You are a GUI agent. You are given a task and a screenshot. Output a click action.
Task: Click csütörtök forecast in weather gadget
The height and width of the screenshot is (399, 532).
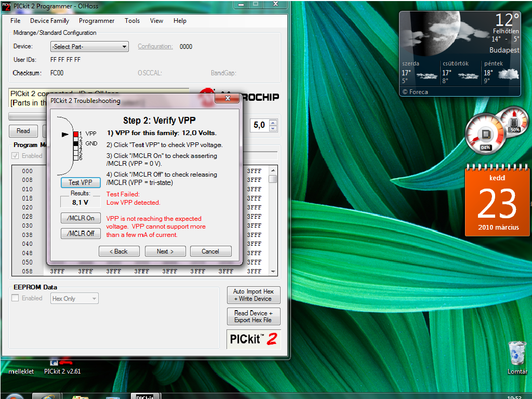pos(460,72)
